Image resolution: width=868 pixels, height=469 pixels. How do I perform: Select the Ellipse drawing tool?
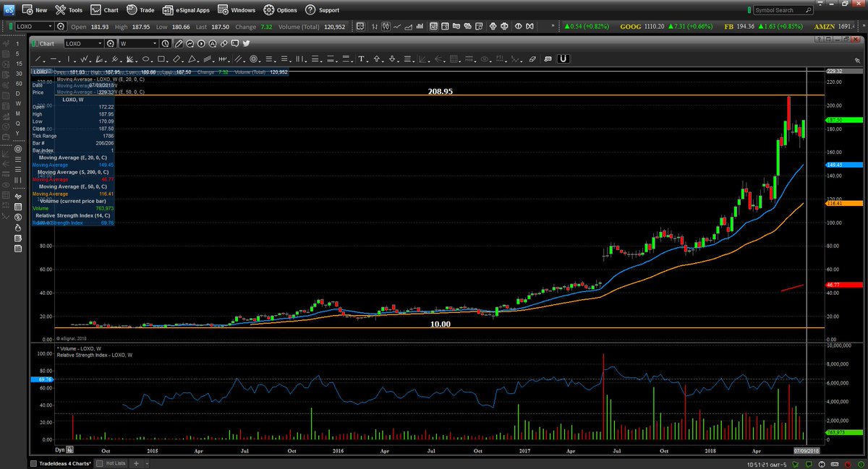point(145,59)
